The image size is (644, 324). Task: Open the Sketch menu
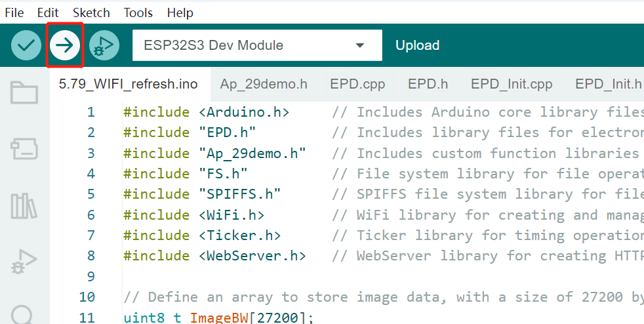[x=91, y=12]
